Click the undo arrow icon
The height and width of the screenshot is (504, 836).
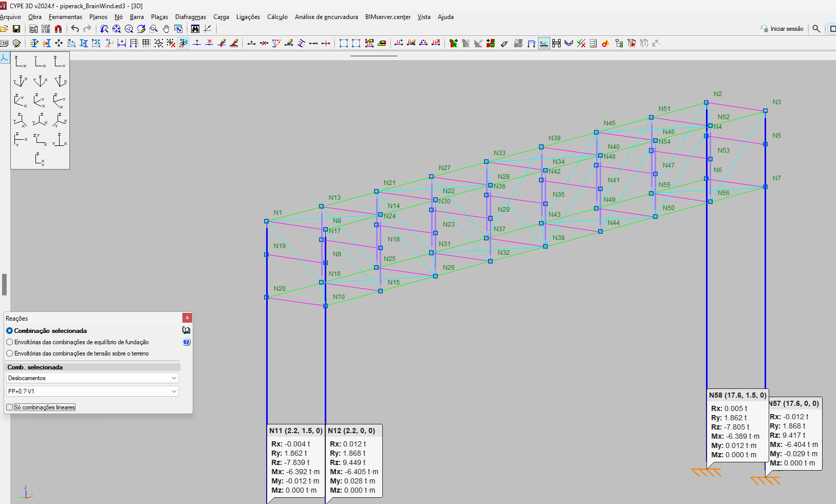tap(75, 29)
